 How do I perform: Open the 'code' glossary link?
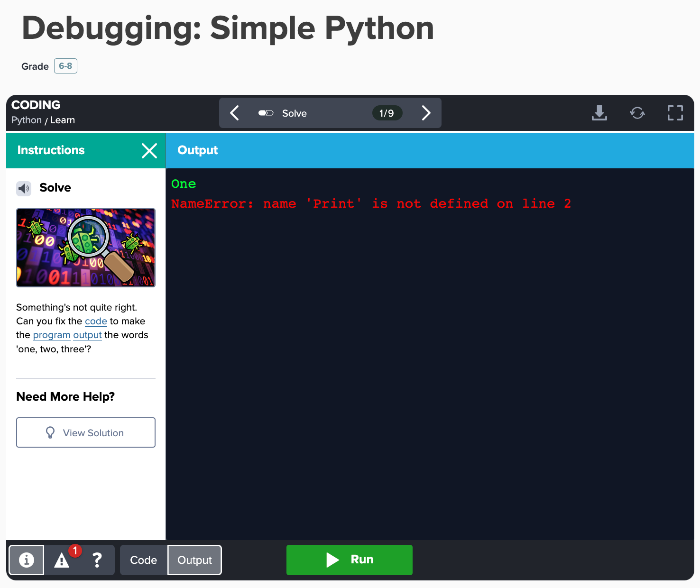tap(96, 321)
